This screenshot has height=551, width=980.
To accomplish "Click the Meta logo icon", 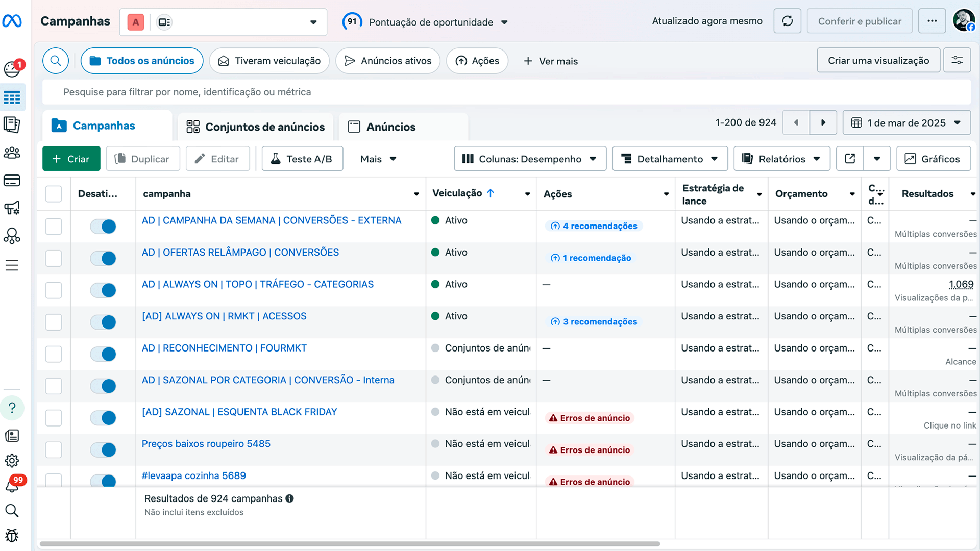I will coord(12,21).
